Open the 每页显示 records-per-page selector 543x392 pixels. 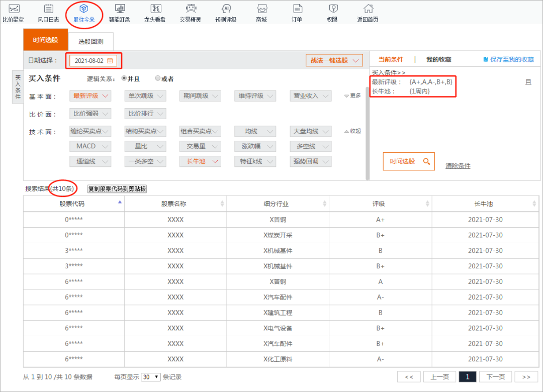click(x=150, y=376)
